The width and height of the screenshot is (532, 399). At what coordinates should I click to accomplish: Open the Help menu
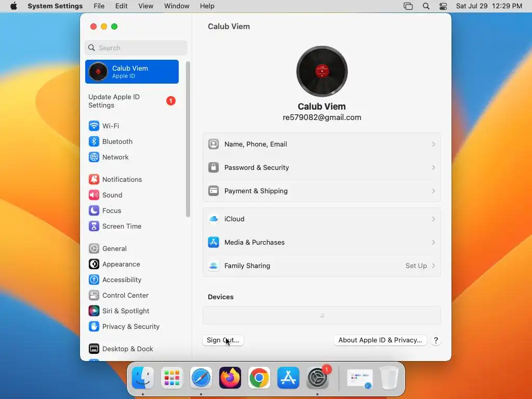[207, 6]
